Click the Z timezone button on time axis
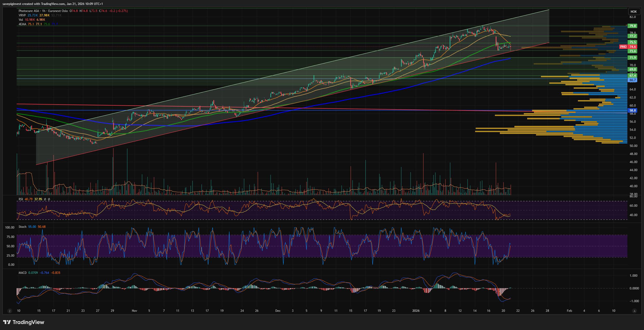This screenshot has width=644, height=330. [x=10, y=311]
